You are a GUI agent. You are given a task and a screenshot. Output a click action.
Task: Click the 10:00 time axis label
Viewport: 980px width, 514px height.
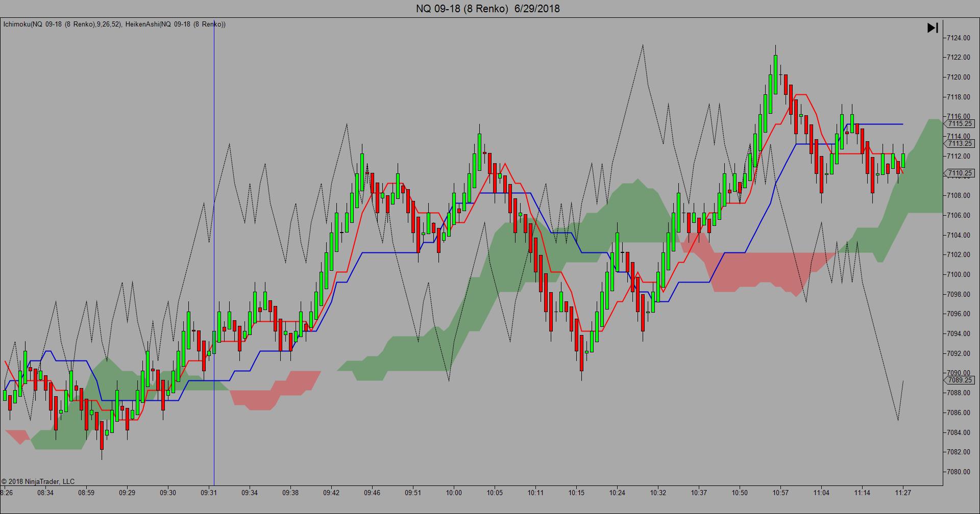coord(454,493)
